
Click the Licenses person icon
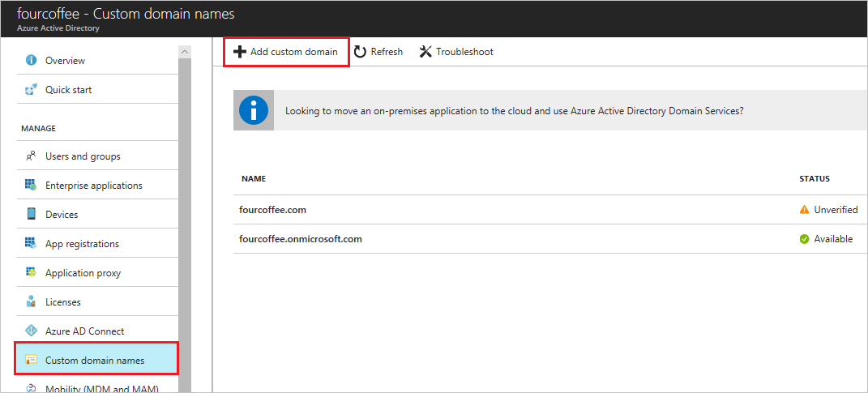click(32, 301)
